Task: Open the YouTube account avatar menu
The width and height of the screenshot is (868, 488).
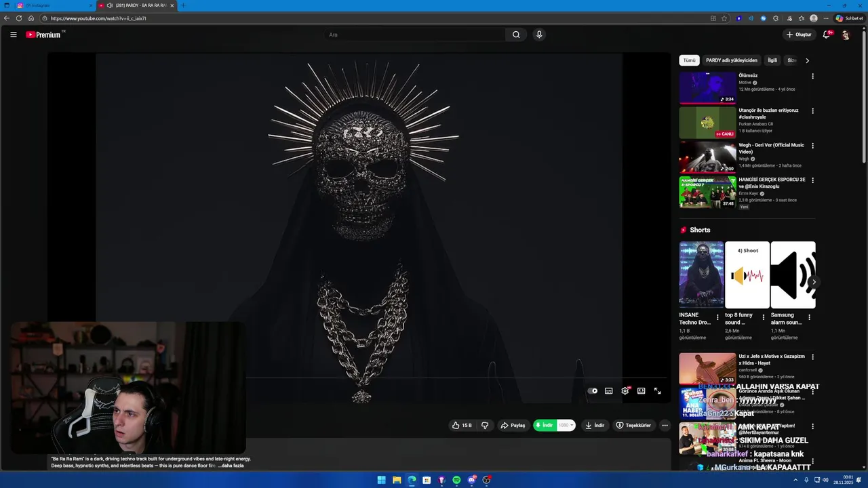Action: point(846,35)
